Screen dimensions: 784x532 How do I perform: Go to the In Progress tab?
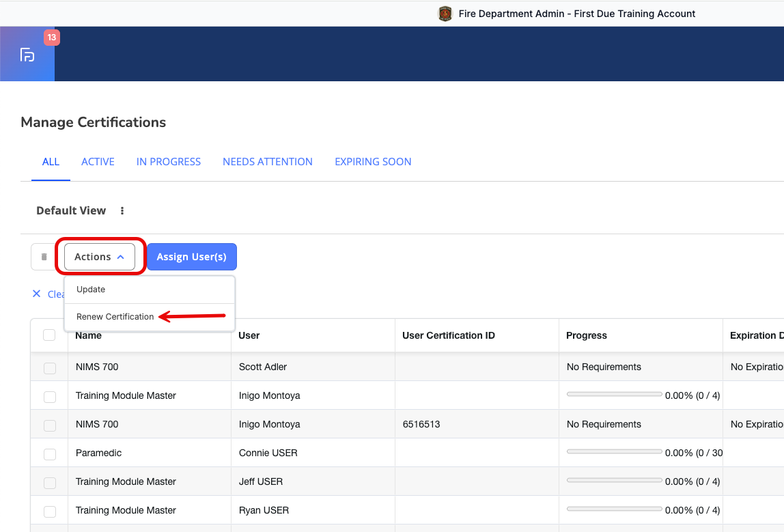click(x=169, y=162)
